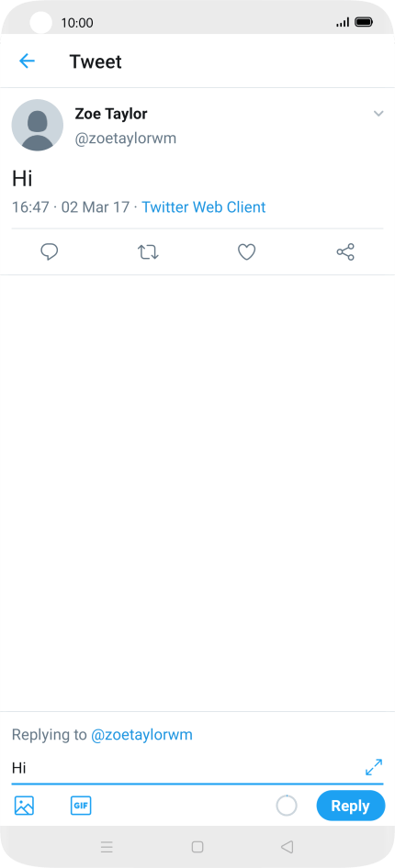Share the tweet via share icon
Screen dimensions: 395x868
345,252
